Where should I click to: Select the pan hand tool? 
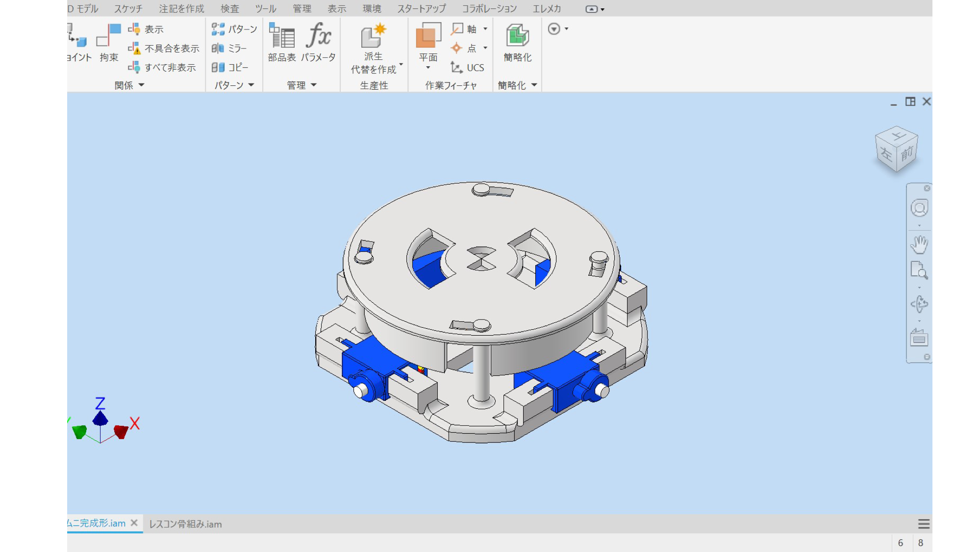tap(919, 244)
